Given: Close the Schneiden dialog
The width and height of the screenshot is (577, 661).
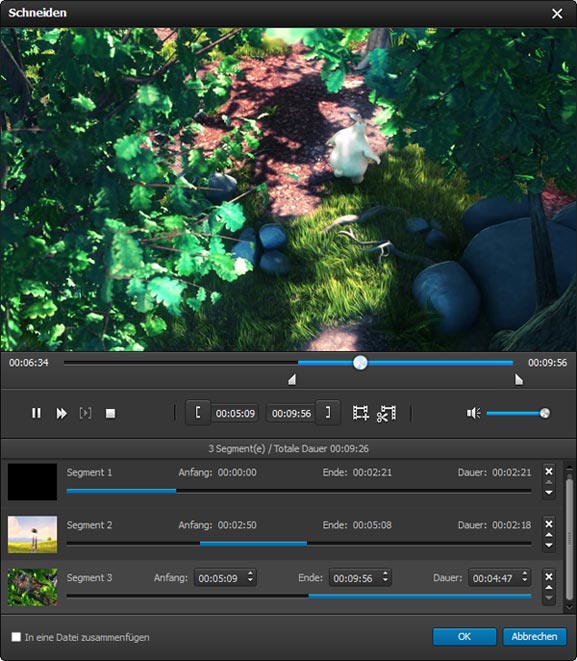Looking at the screenshot, I should (x=557, y=13).
